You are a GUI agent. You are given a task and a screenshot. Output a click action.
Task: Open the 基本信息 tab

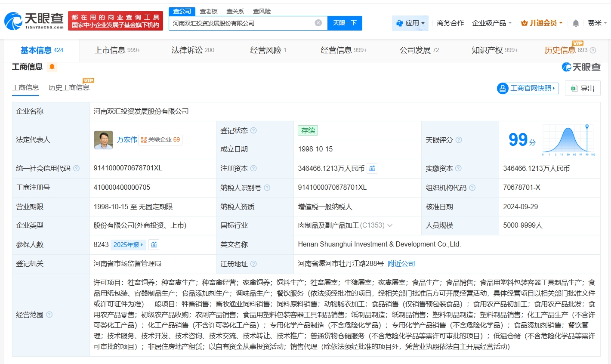[x=42, y=50]
